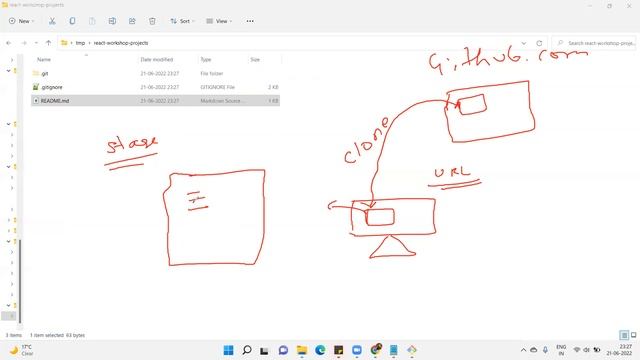640x360 pixels.
Task: Click '1 item selected 63 bytes' status text
Action: pyautogui.click(x=58, y=335)
